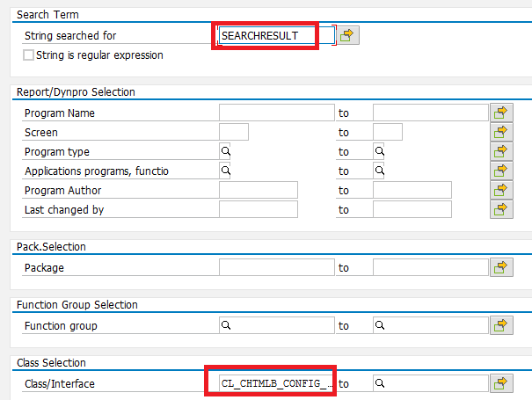Open multiple selection for Last changed by
532x400 pixels.
(501, 209)
